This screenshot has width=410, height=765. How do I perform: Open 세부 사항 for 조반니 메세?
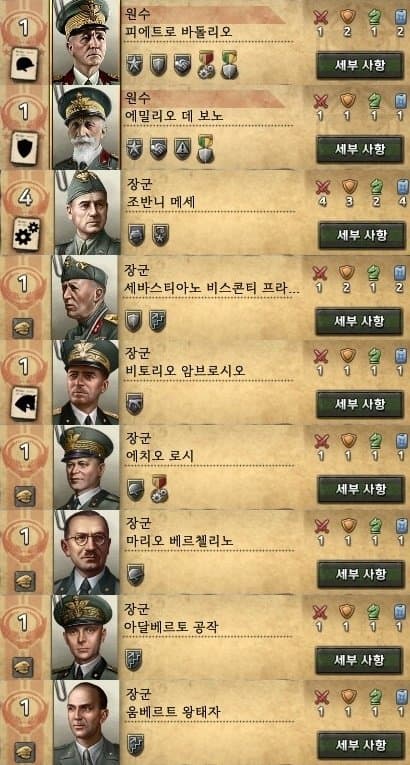click(362, 235)
